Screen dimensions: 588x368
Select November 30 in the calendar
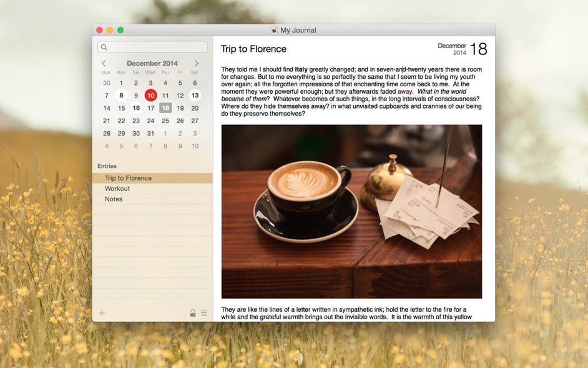coord(107,83)
